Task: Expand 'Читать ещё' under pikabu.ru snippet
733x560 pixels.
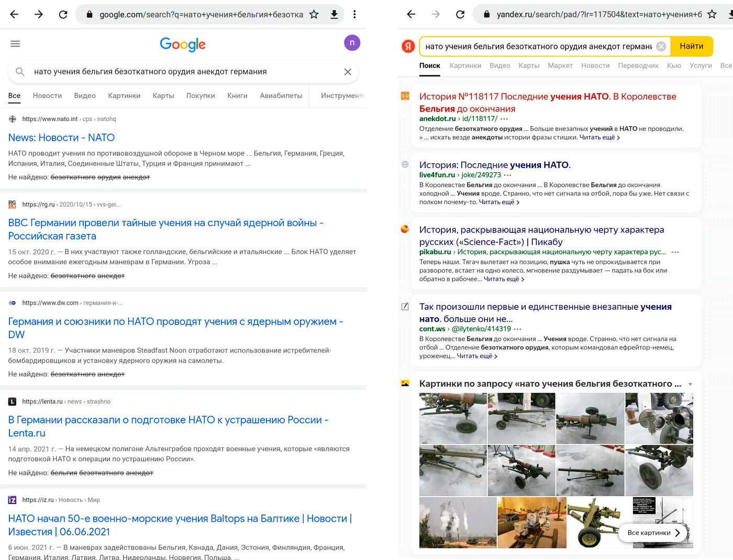Action: point(504,279)
